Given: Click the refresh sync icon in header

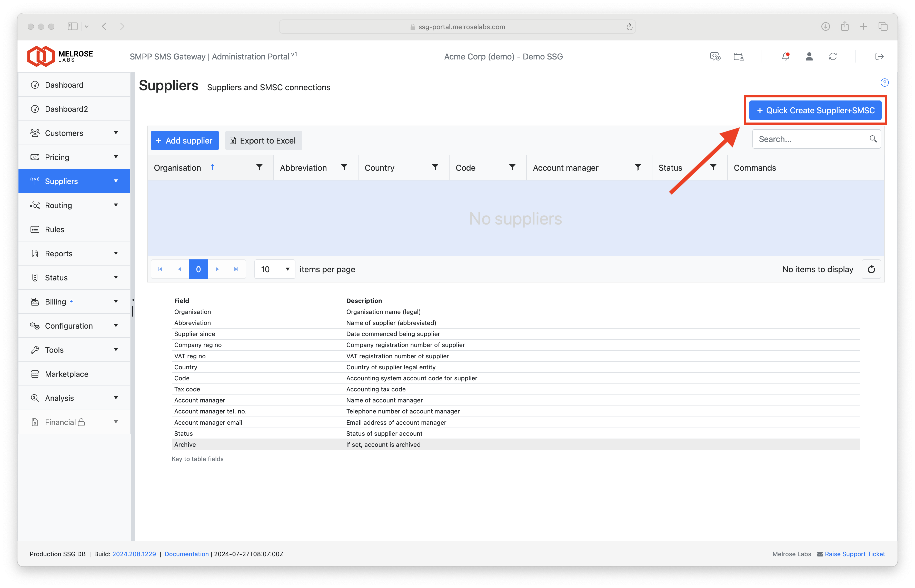Looking at the screenshot, I should point(833,56).
